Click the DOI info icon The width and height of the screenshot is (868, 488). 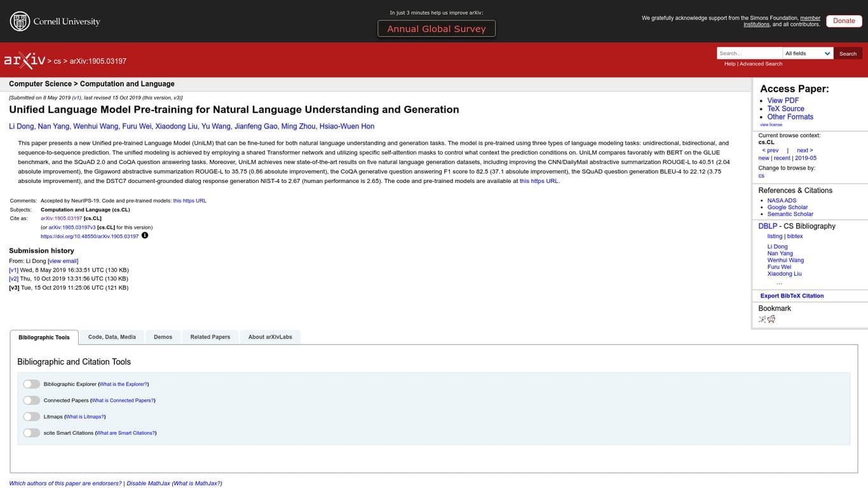point(145,236)
